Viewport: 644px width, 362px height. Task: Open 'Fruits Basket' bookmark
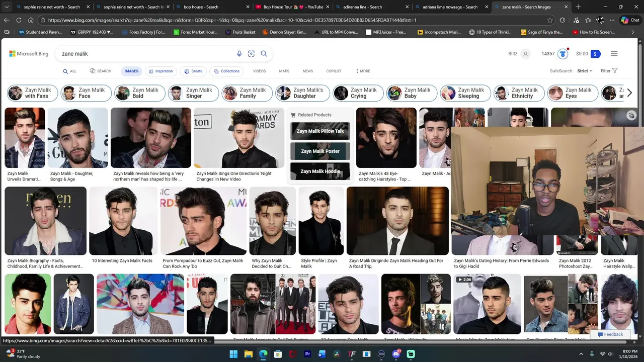coord(240,32)
